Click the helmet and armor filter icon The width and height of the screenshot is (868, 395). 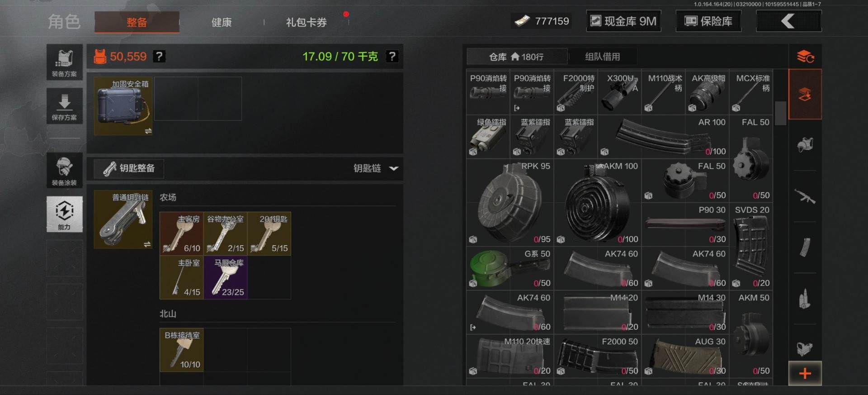[x=805, y=145]
